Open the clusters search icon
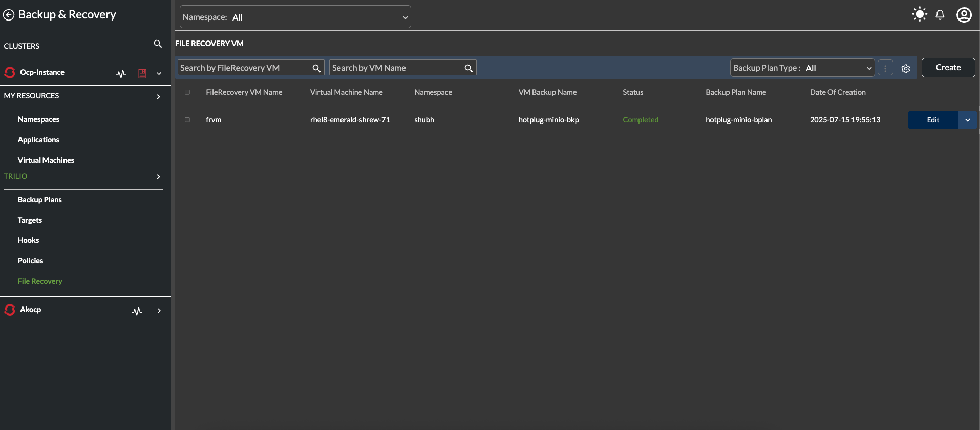 pyautogui.click(x=158, y=44)
